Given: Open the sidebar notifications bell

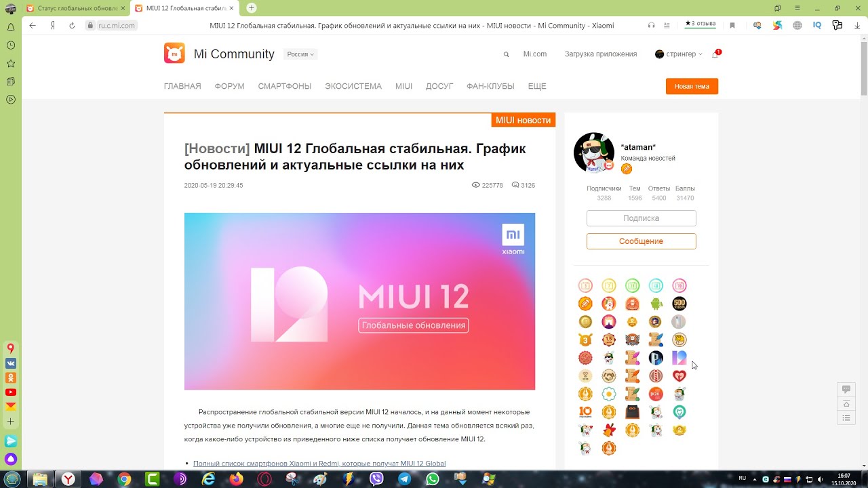Looking at the screenshot, I should (11, 27).
